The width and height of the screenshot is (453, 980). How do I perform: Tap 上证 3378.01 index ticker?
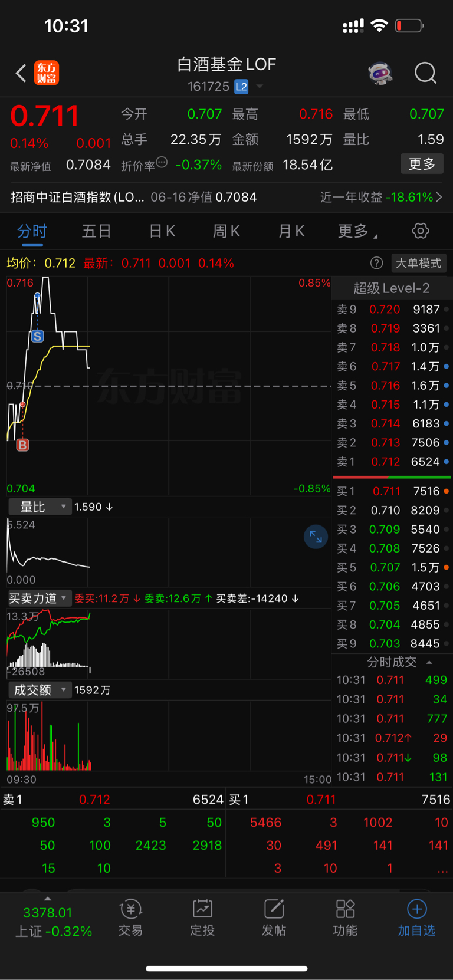53,922
